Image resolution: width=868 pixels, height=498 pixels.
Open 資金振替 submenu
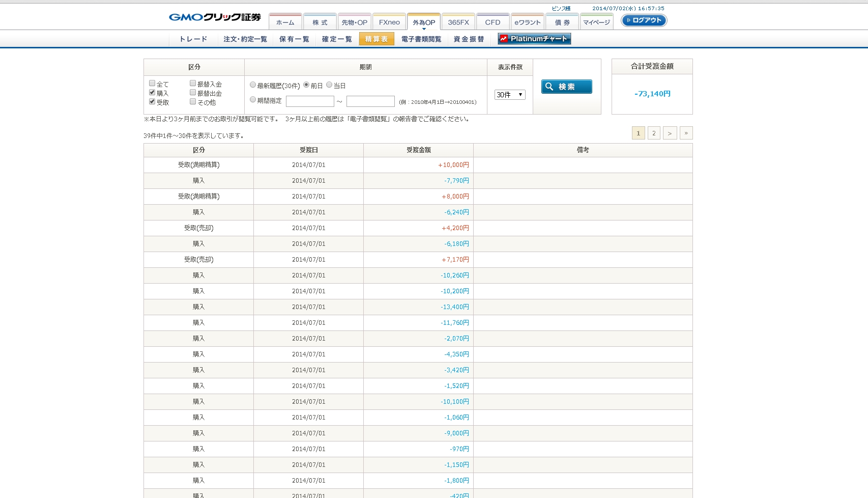click(x=469, y=39)
